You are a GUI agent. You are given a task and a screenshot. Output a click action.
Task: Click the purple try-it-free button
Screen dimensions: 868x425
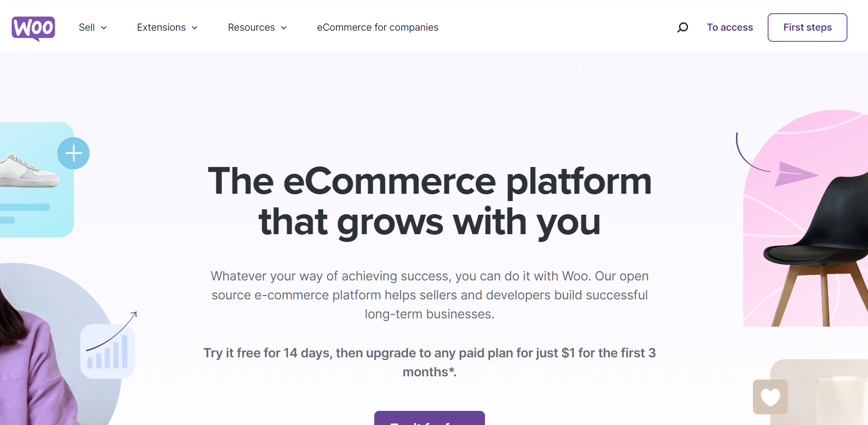429,418
